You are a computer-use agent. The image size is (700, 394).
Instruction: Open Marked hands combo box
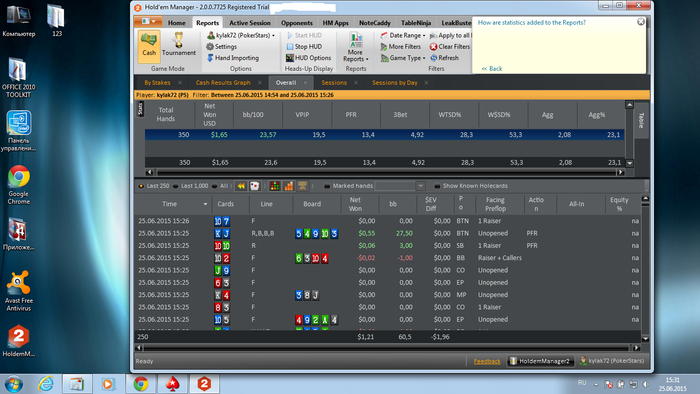click(x=400, y=186)
